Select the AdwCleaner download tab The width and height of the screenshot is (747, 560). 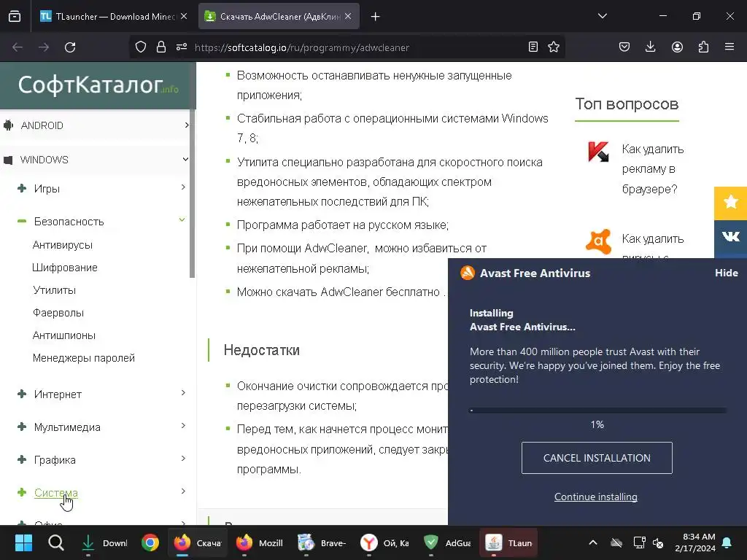click(x=279, y=16)
